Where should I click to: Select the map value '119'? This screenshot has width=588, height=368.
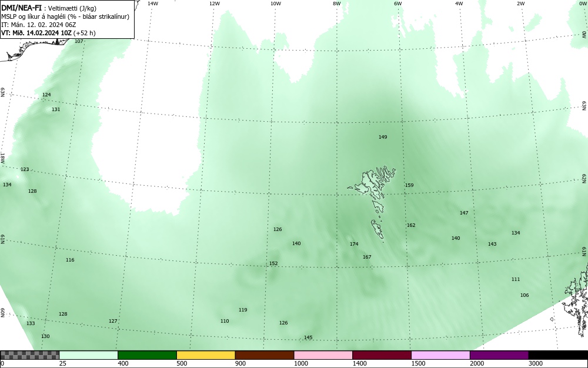click(243, 310)
